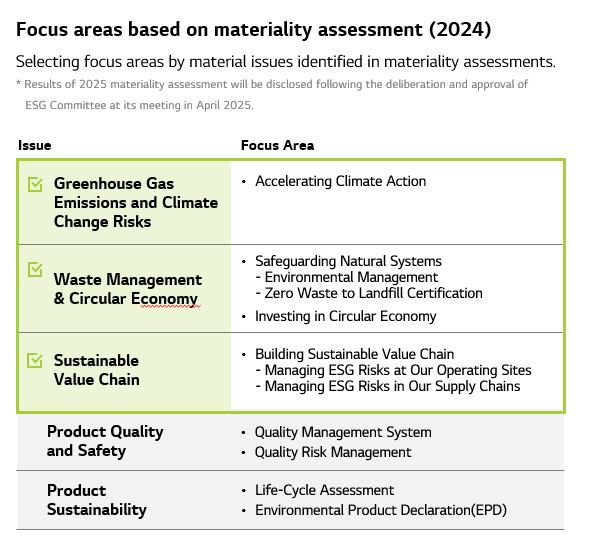Click Investing in Circular Economy bullet
This screenshot has height=554, width=592.
[345, 316]
